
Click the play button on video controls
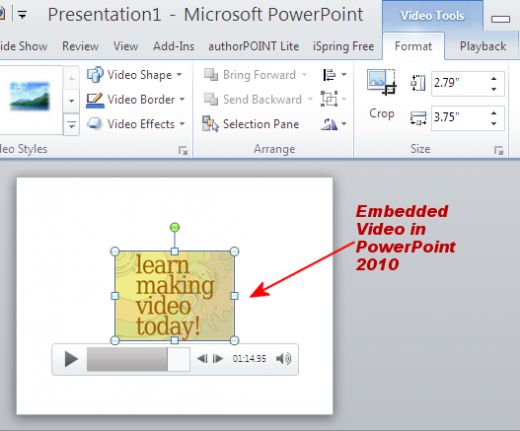coord(71,359)
